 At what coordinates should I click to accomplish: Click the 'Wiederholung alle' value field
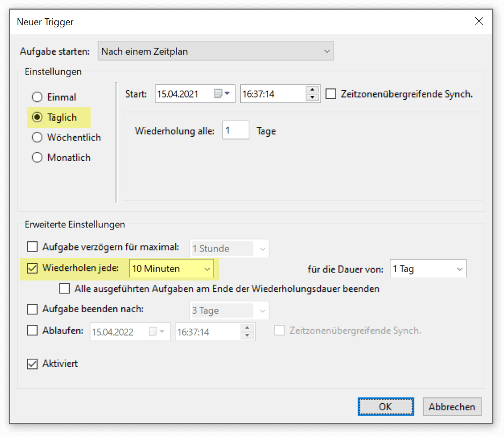[235, 130]
